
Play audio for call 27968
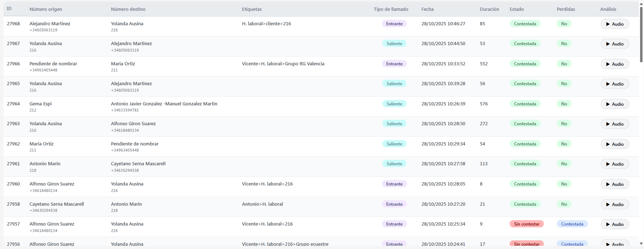pos(614,24)
